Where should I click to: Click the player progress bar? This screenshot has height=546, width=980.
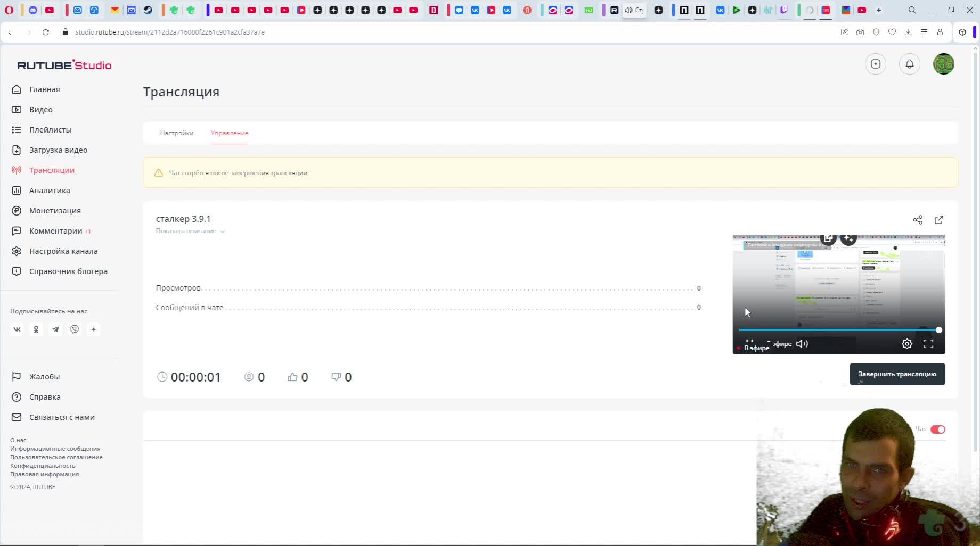pos(839,330)
